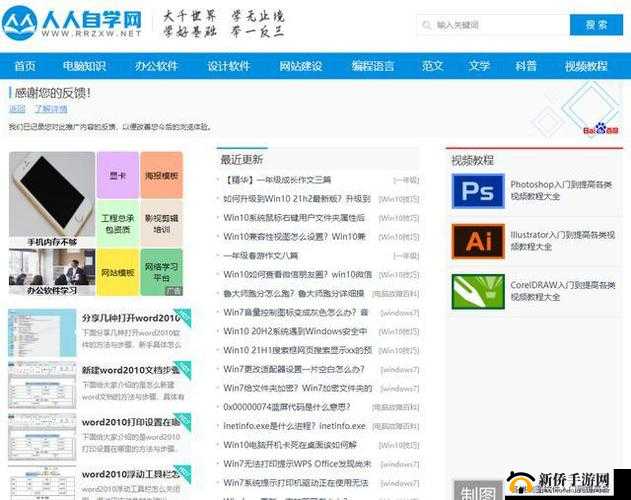
Task: Open 办公软件 navigation item
Action: pos(156,66)
